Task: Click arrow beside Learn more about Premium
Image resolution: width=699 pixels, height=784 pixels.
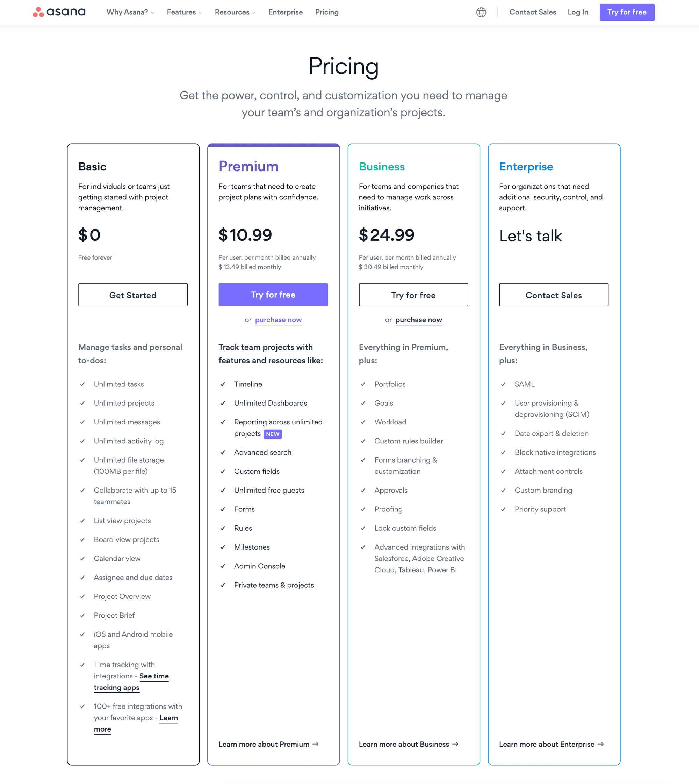Action: coord(316,744)
